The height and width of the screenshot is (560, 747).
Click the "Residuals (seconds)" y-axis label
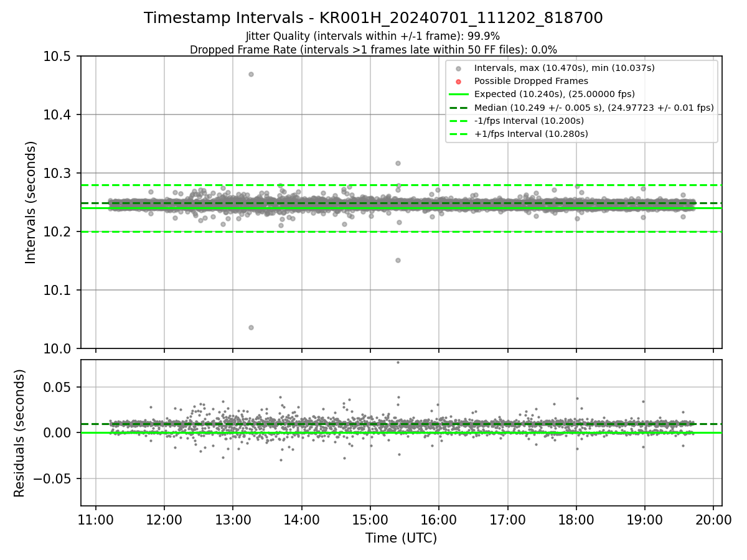click(20, 433)
